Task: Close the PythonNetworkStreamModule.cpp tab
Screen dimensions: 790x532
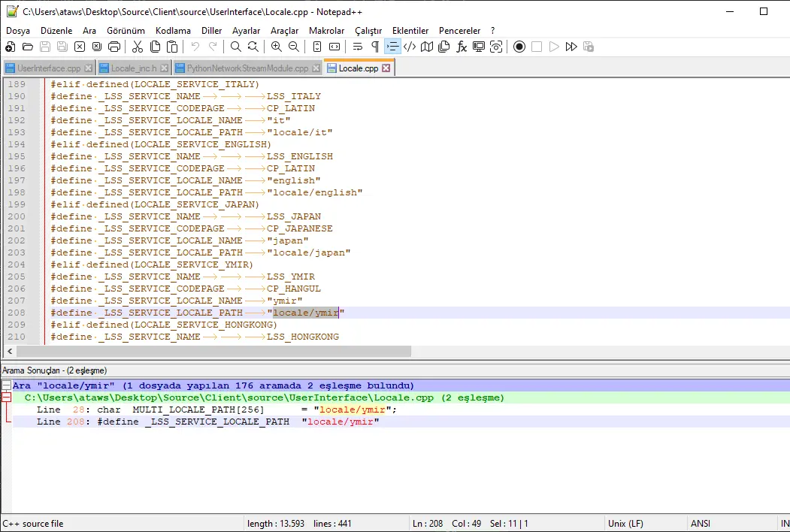Action: (x=316, y=68)
